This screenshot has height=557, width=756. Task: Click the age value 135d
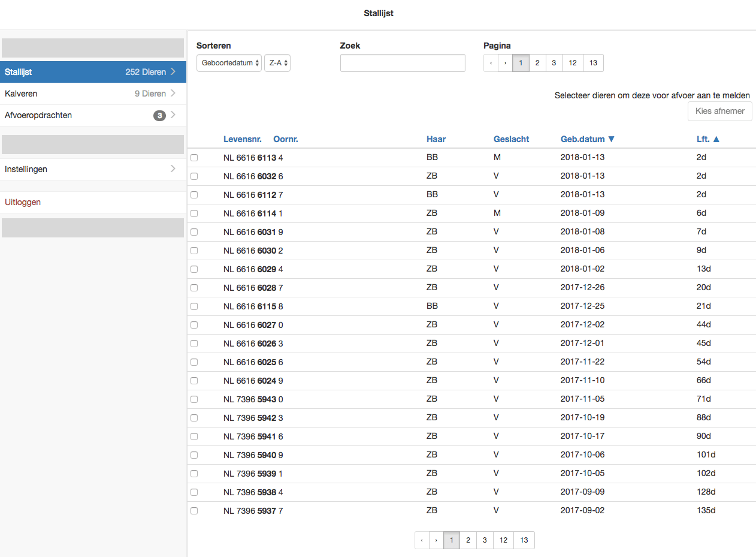click(706, 510)
